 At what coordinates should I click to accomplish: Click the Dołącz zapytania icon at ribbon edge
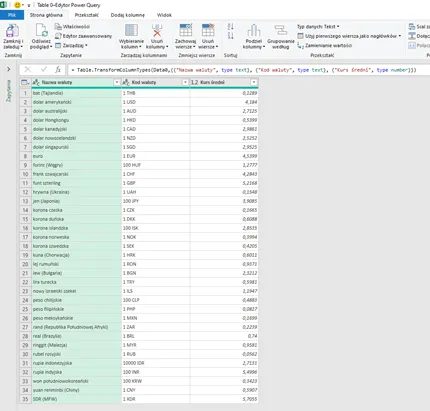pyautogui.click(x=411, y=36)
